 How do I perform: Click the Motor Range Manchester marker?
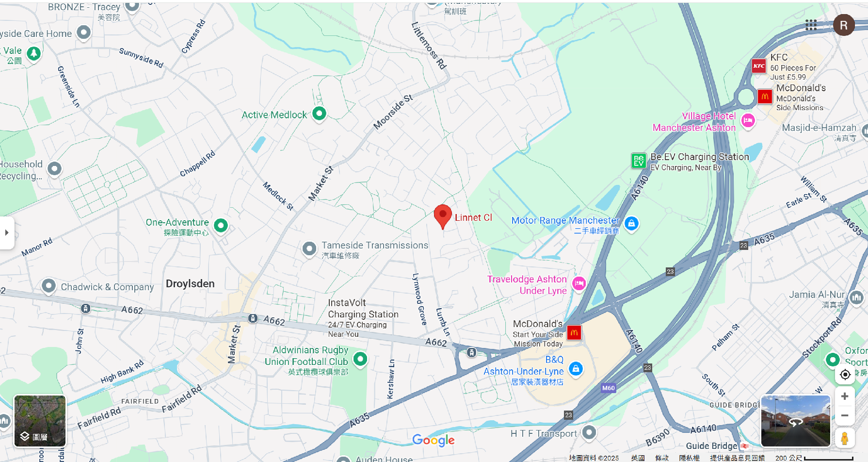(631, 224)
